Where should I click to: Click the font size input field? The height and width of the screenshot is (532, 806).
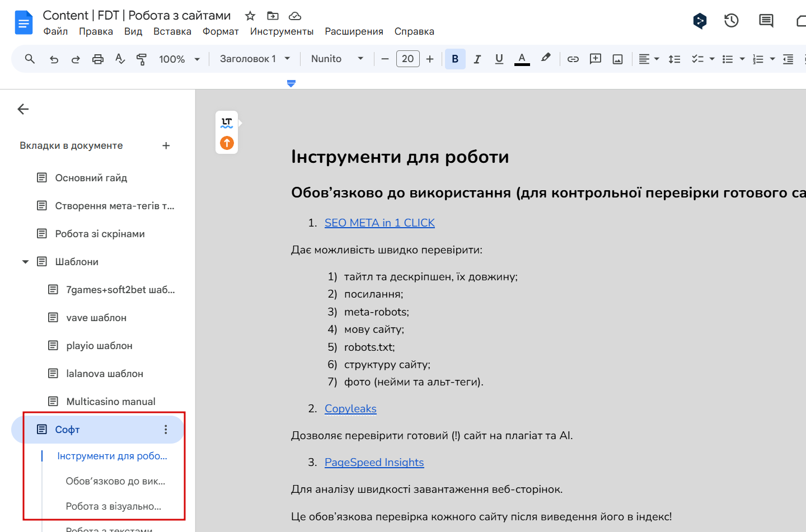click(x=407, y=59)
